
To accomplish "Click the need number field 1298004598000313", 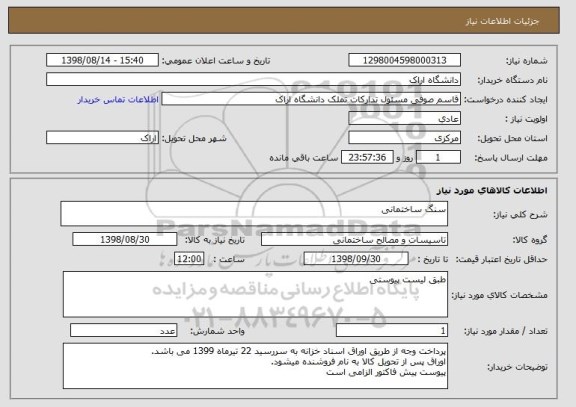I will [404, 60].
